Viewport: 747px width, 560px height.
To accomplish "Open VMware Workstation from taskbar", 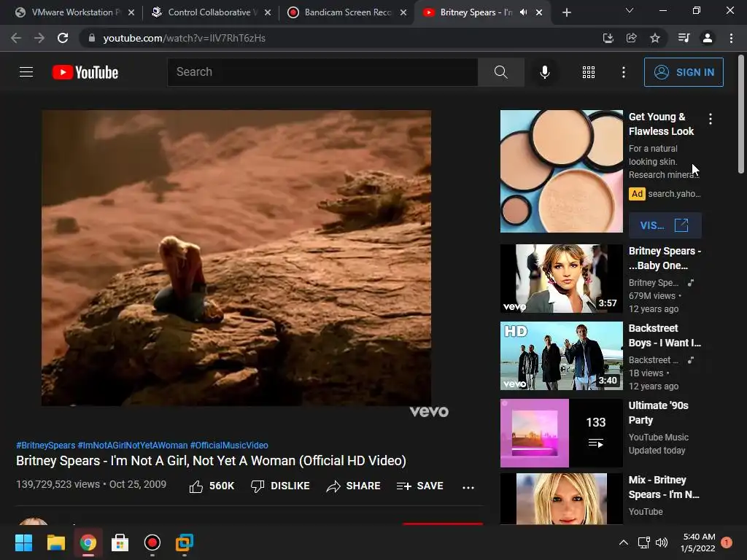I will pos(185,542).
